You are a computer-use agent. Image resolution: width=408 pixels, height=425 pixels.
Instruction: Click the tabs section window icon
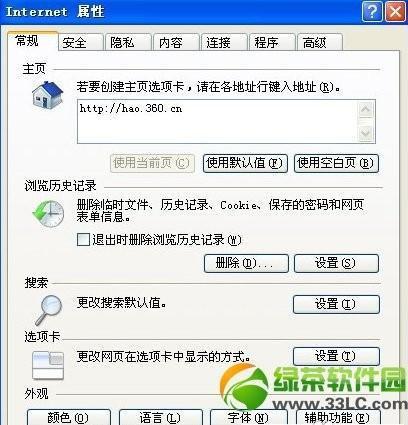(48, 365)
